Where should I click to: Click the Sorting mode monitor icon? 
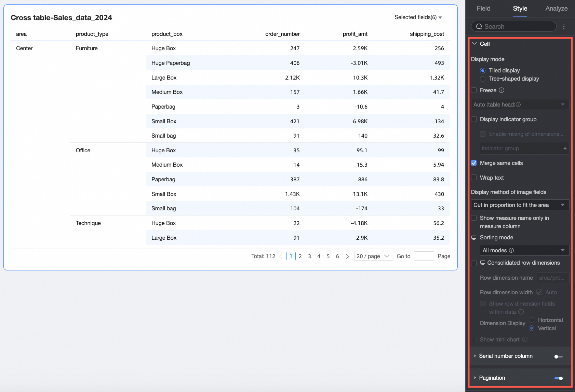(474, 238)
